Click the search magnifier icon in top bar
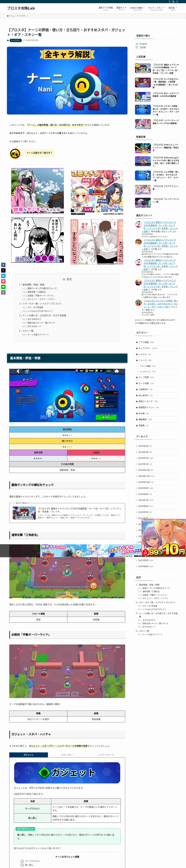The image size is (186, 868). point(177,2)
